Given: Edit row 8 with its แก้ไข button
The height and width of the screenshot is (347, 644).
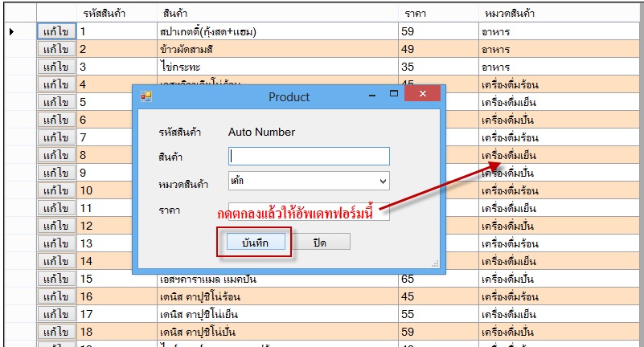Looking at the screenshot, I should click(x=56, y=155).
